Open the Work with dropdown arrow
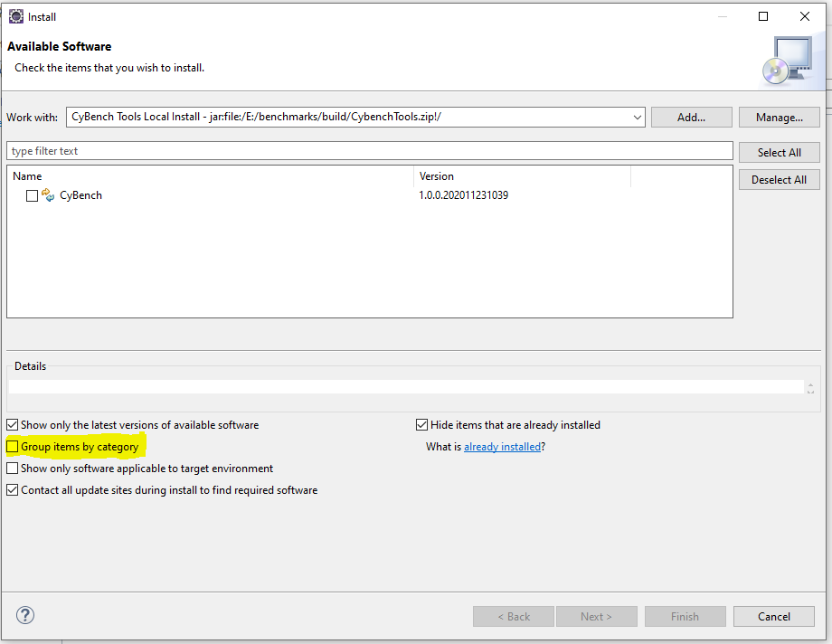The height and width of the screenshot is (644, 832). 638,118
